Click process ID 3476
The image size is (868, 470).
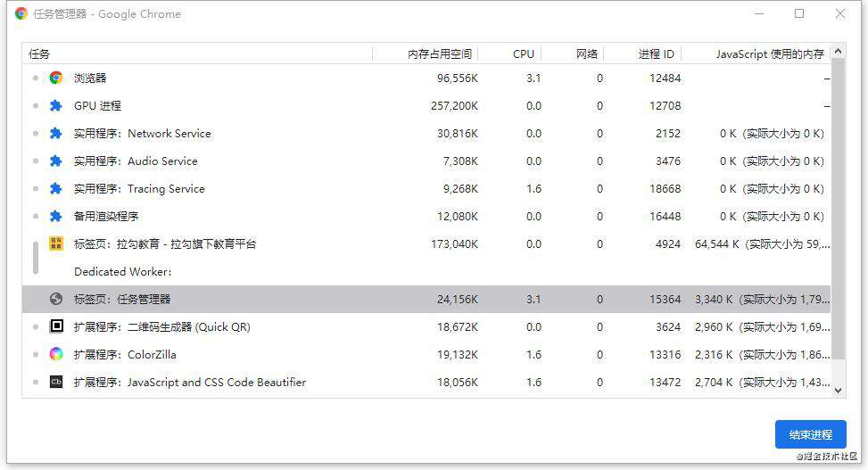[668, 161]
